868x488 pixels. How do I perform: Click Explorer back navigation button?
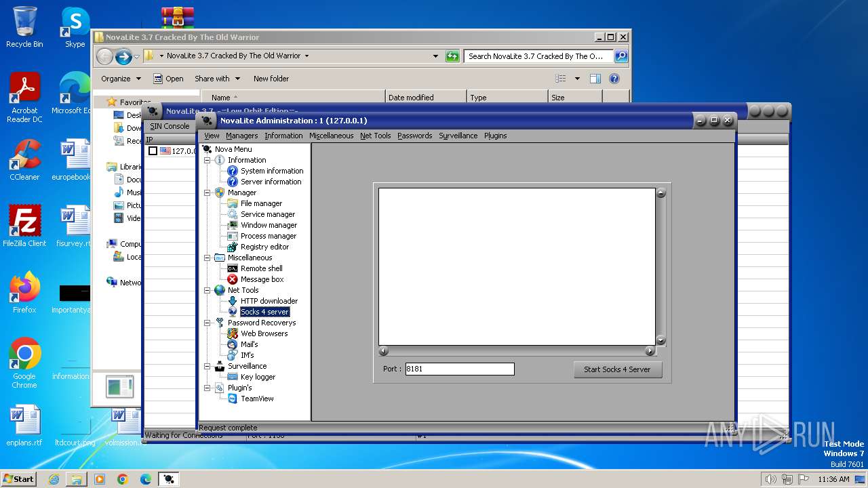click(104, 56)
